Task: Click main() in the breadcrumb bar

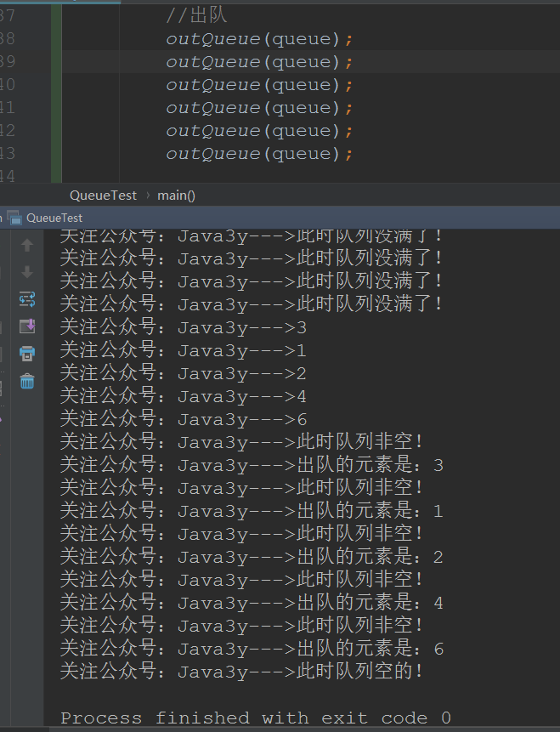Action: click(x=176, y=196)
